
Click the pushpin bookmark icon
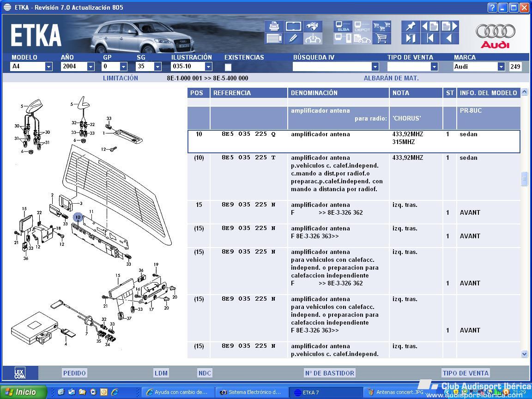click(411, 26)
